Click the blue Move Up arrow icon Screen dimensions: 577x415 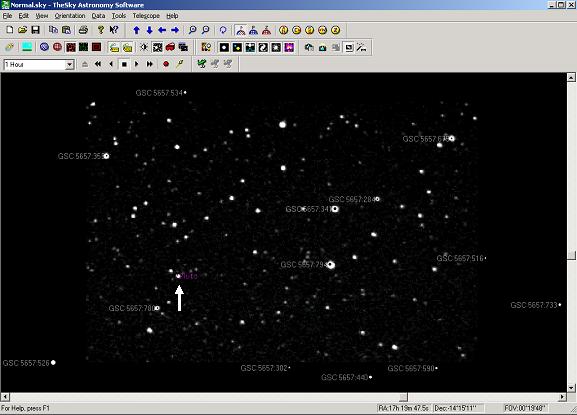click(x=137, y=30)
